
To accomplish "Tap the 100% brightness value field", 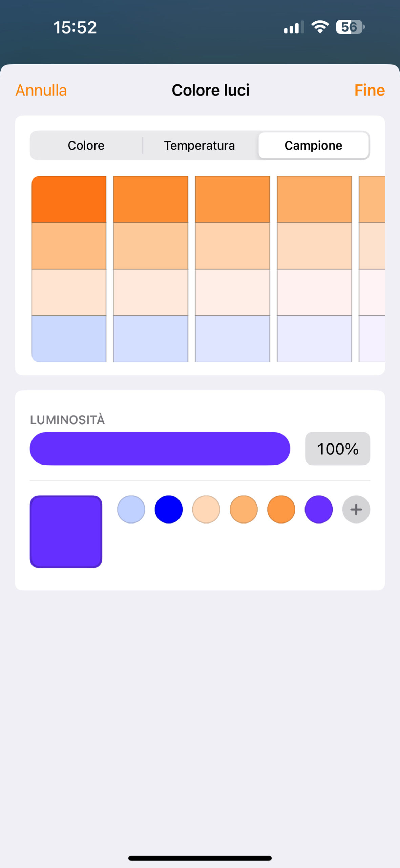I will (337, 449).
